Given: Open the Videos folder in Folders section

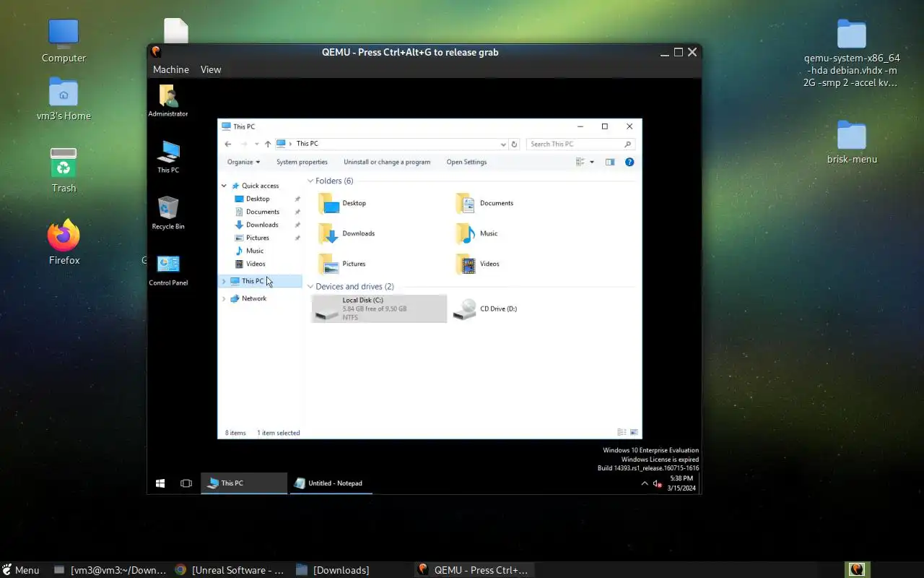Looking at the screenshot, I should coord(478,264).
